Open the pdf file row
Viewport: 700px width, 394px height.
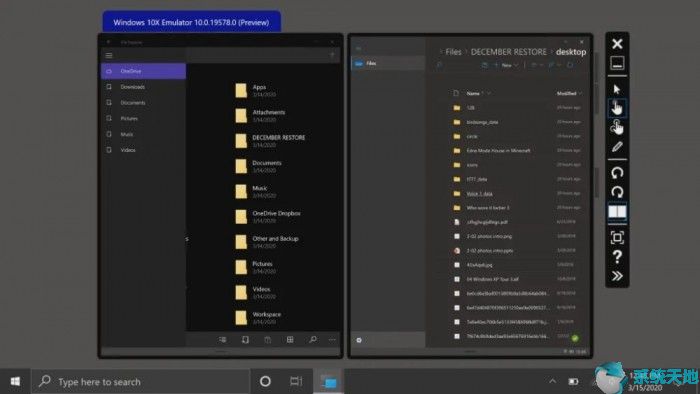517,222
